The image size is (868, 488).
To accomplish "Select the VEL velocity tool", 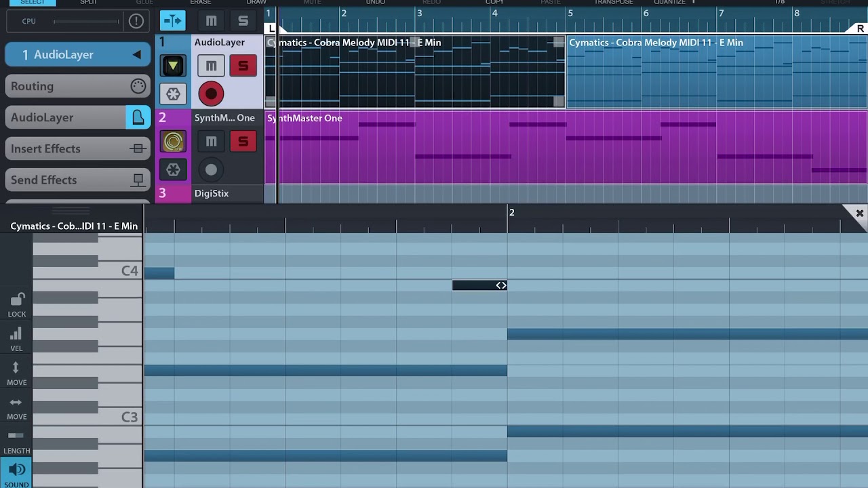I will [x=16, y=338].
